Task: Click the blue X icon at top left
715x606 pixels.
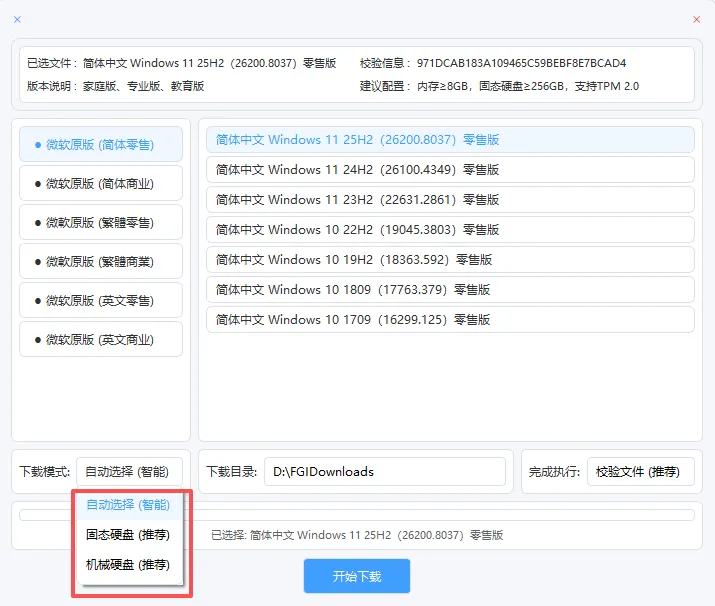Action: point(17,20)
